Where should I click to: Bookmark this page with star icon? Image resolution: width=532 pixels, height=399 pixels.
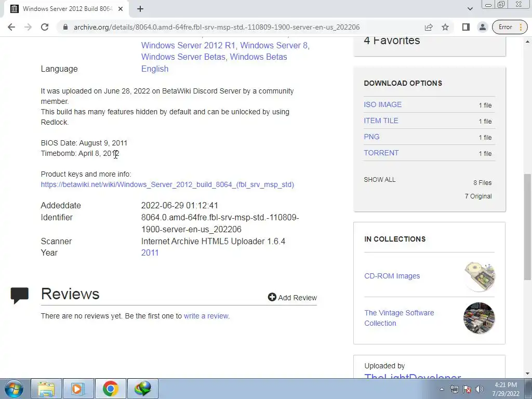coord(445,27)
